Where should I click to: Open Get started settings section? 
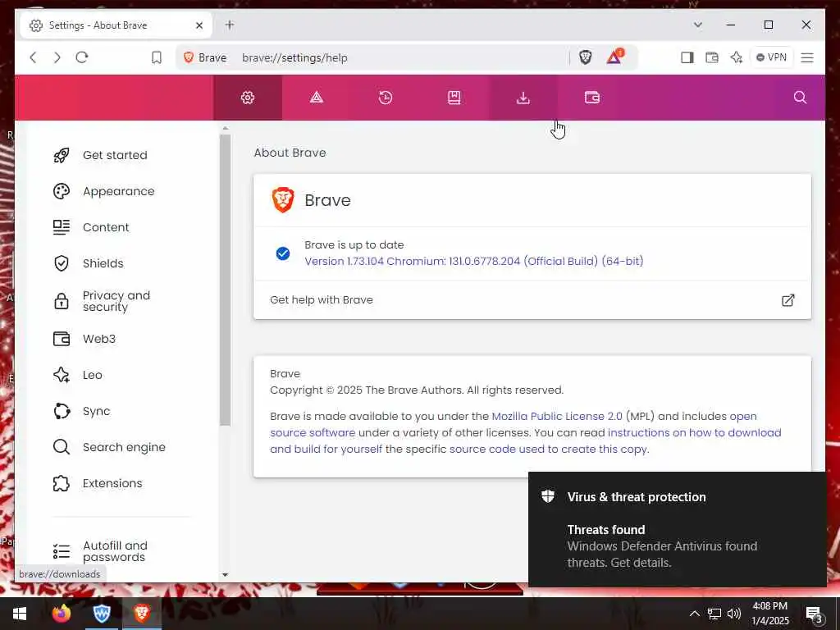[x=115, y=155]
